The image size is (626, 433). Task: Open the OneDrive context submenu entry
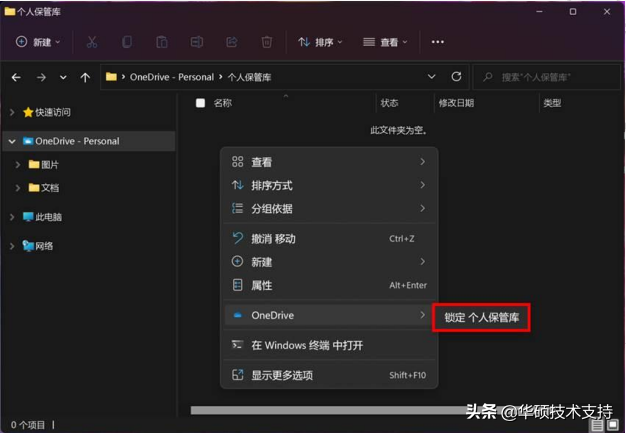click(x=329, y=315)
